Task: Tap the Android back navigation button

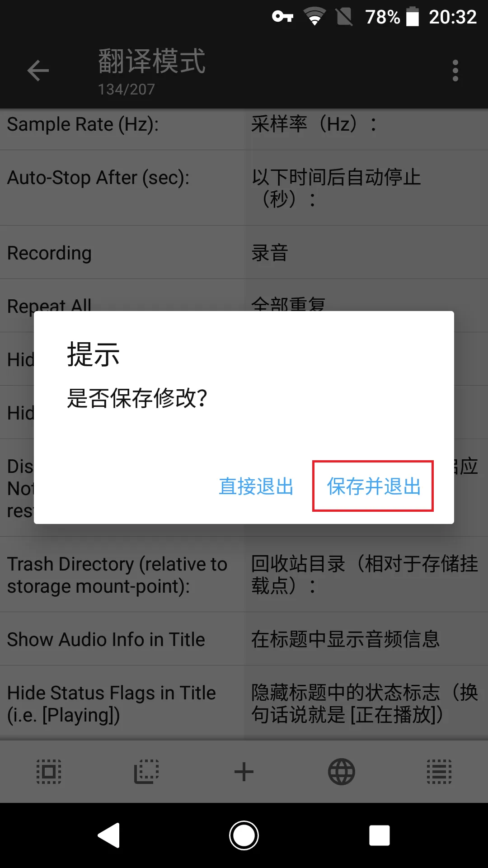Action: tap(109, 835)
